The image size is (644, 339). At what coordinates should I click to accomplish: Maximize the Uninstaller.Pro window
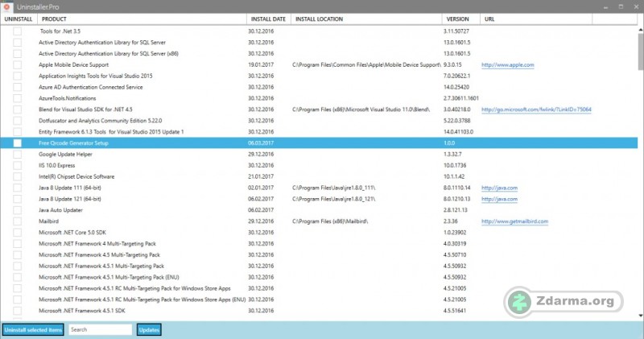point(621,7)
